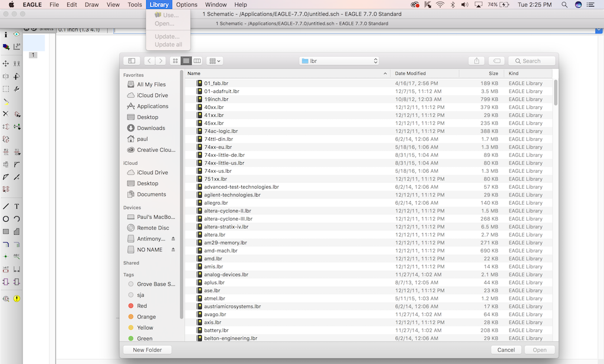
Task: Open the blue command-line history dropdown
Action: click(599, 29)
